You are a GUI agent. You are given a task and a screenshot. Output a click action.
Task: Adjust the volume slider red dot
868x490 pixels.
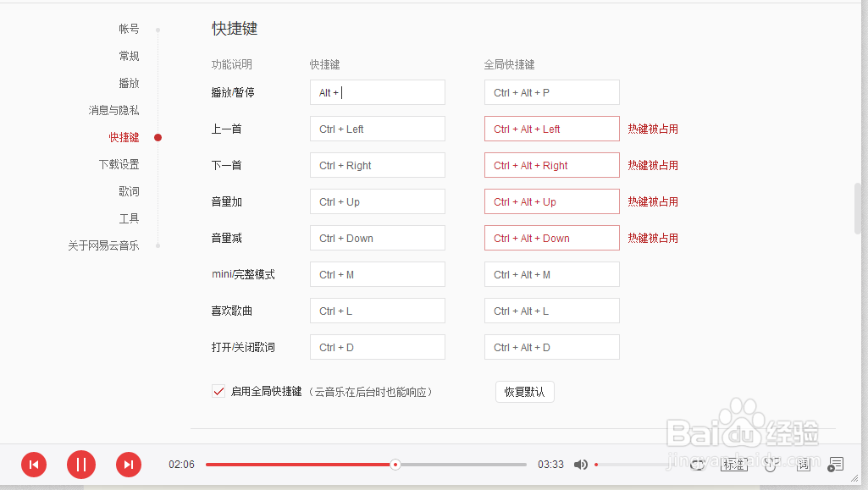[596, 465]
